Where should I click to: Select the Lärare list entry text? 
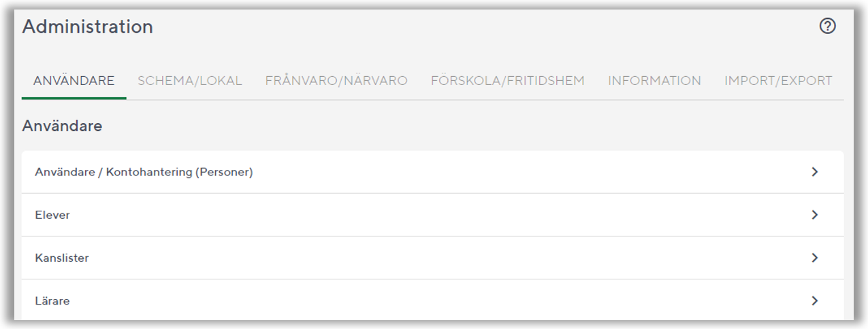point(52,301)
